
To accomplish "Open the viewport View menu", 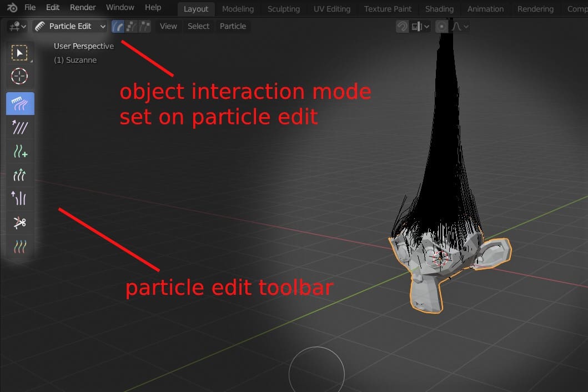I will coord(168,26).
